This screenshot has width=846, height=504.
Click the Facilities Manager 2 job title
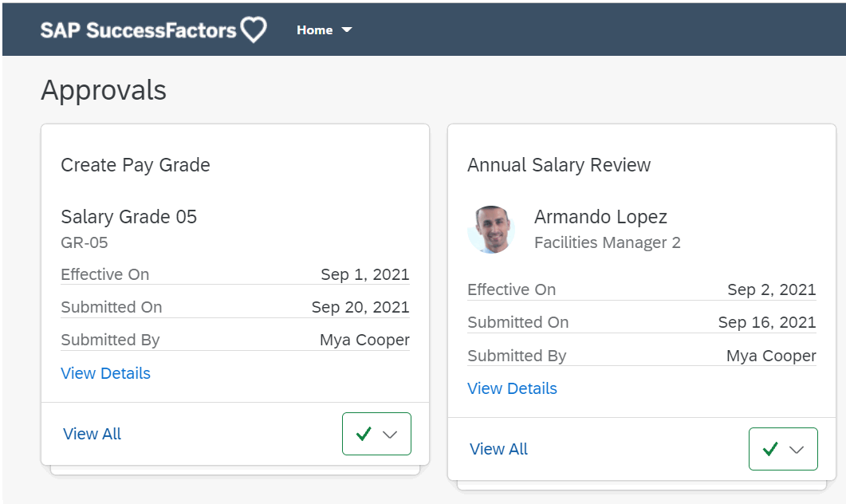click(608, 243)
